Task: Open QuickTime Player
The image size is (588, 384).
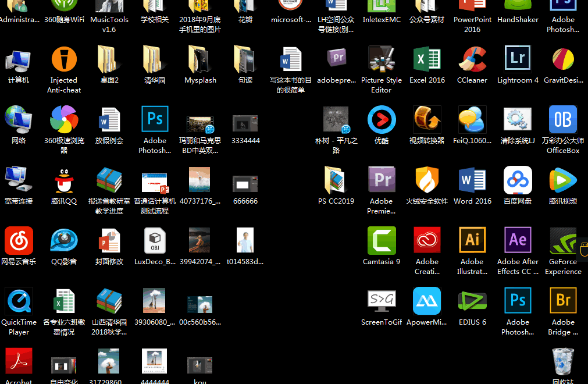Action: 19,301
